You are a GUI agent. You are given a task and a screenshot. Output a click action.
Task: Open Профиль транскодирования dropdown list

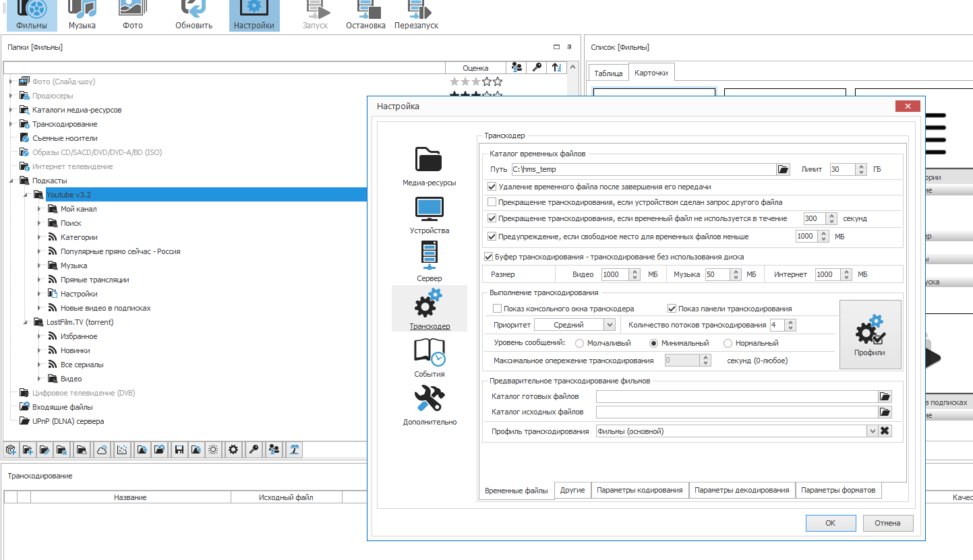click(872, 431)
